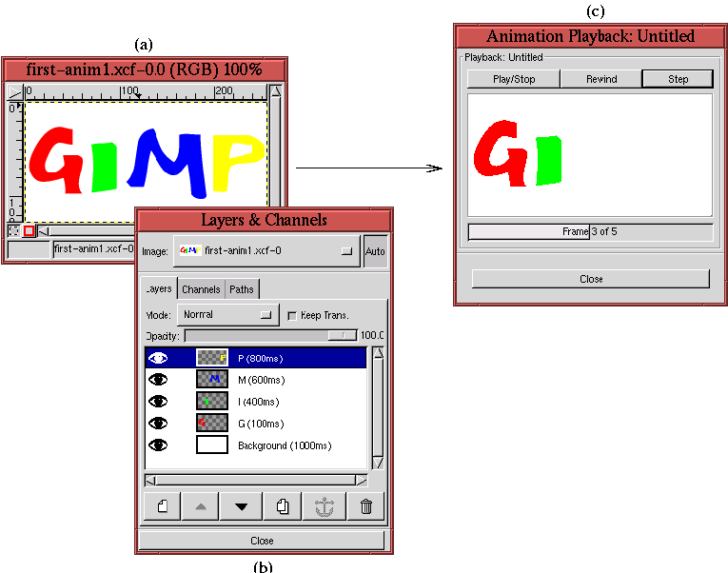Open the Image selector for first-anim1.xcf-0
Viewport: 728px width, 573px height.
(x=266, y=250)
